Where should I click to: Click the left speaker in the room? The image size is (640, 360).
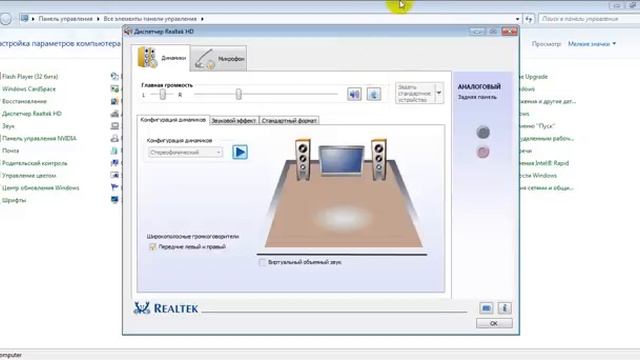coord(303,160)
